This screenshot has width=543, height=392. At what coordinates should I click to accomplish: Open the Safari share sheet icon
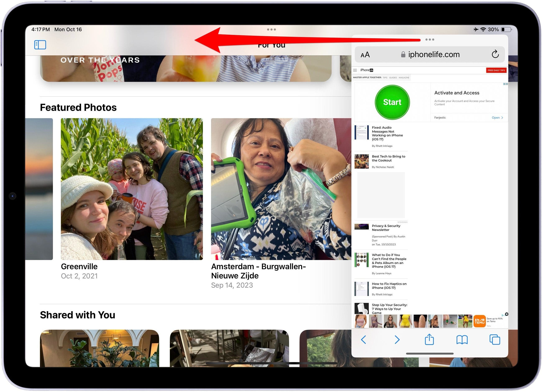429,339
